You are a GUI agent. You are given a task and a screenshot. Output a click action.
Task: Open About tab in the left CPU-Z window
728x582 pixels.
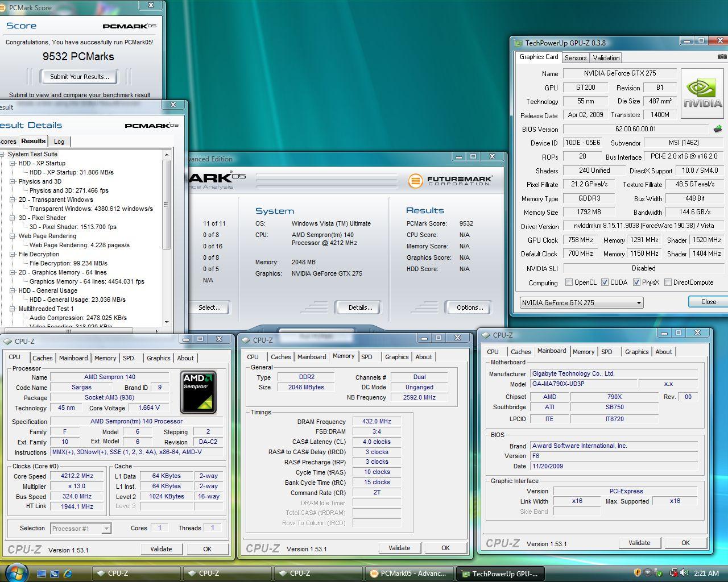(185, 358)
